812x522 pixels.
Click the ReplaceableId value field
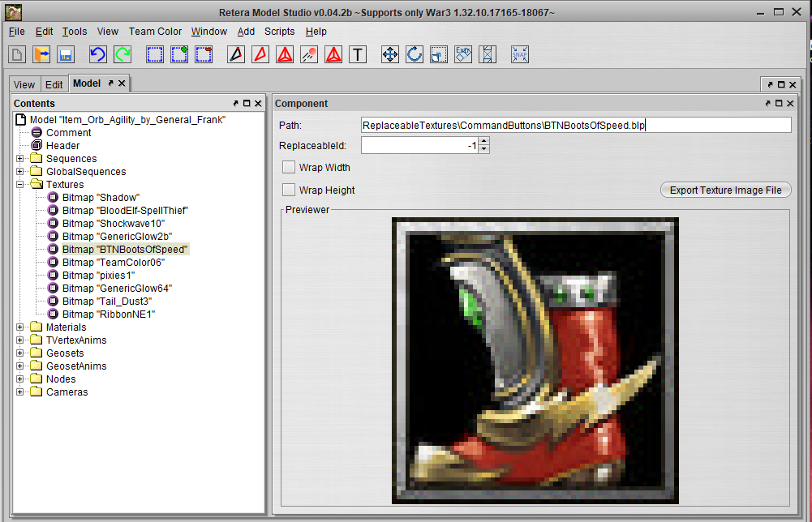[420, 145]
